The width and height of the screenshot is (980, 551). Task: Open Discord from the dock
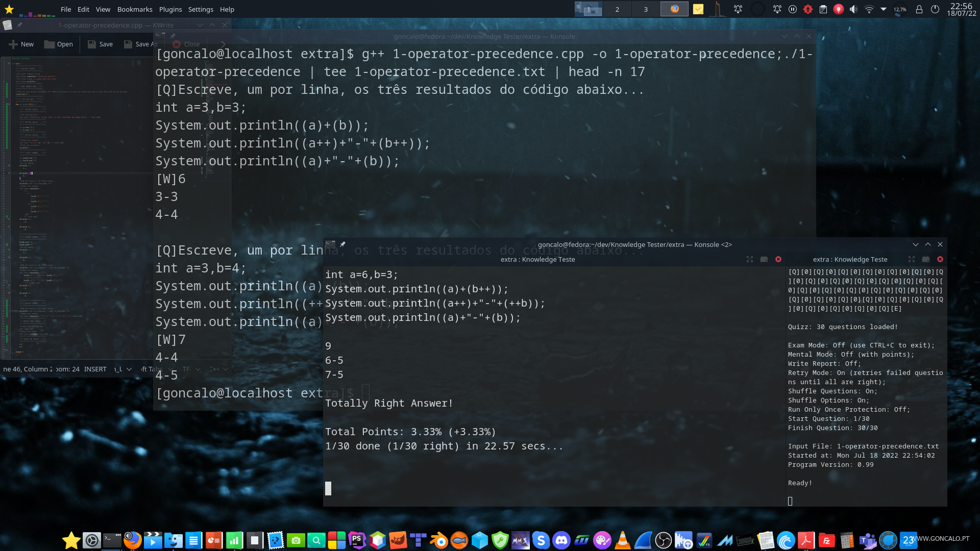[x=561, y=540]
